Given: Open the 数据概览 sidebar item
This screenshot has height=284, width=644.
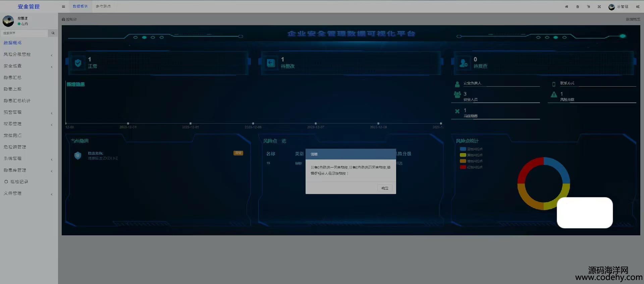Looking at the screenshot, I should pos(29,43).
